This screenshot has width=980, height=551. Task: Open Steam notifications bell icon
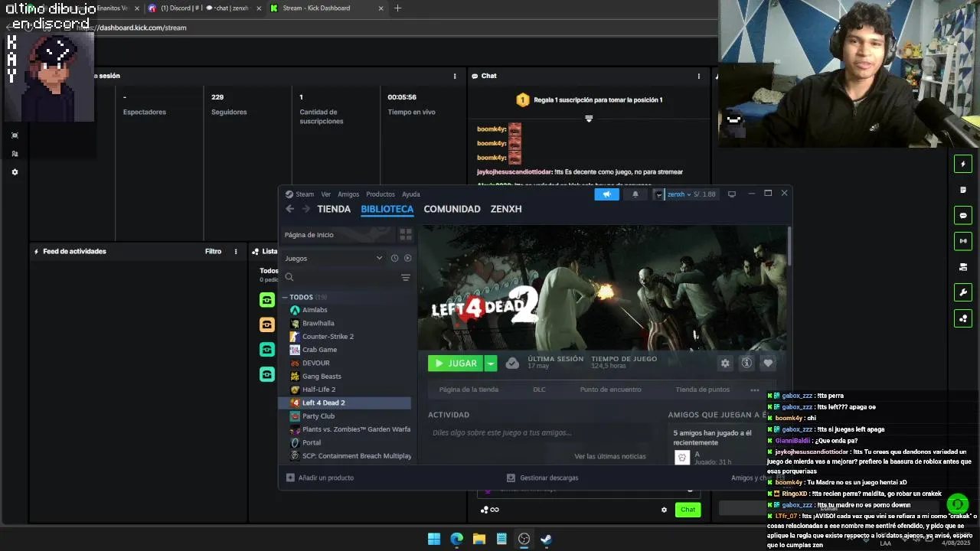[635, 194]
